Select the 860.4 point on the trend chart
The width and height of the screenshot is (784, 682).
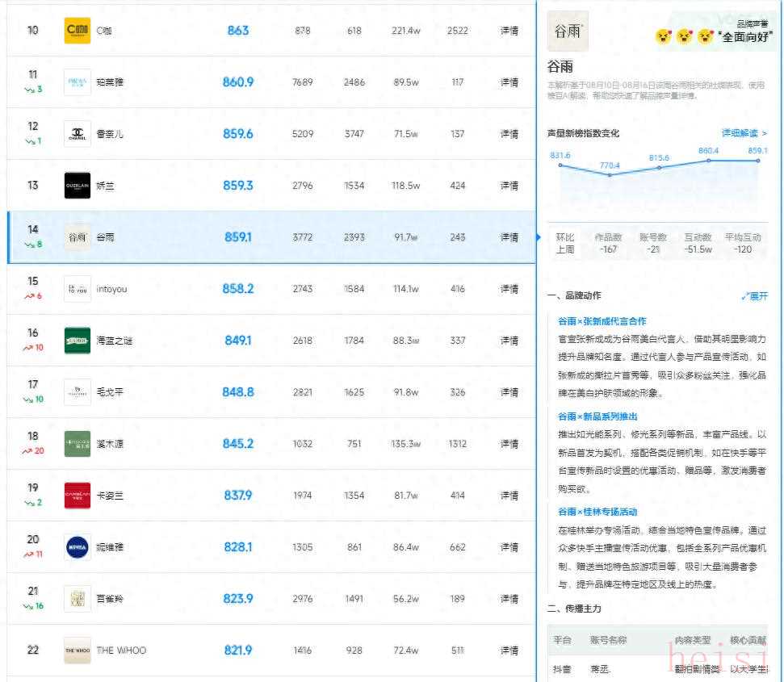pos(708,161)
